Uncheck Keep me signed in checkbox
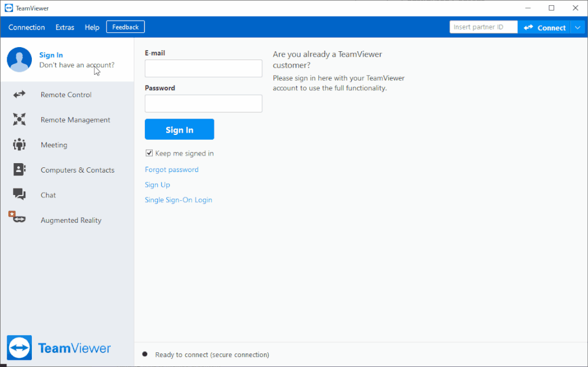The height and width of the screenshot is (367, 588). [149, 153]
